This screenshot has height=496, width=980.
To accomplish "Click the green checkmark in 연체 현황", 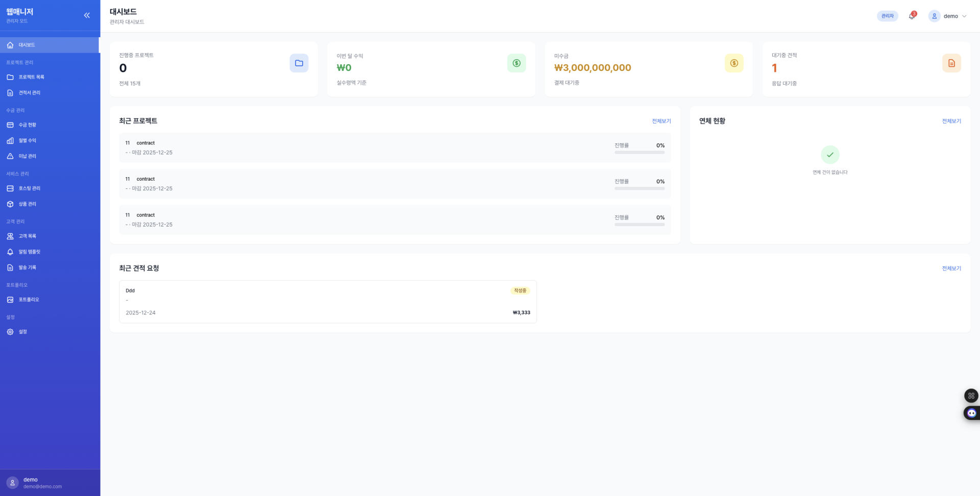I will [830, 155].
